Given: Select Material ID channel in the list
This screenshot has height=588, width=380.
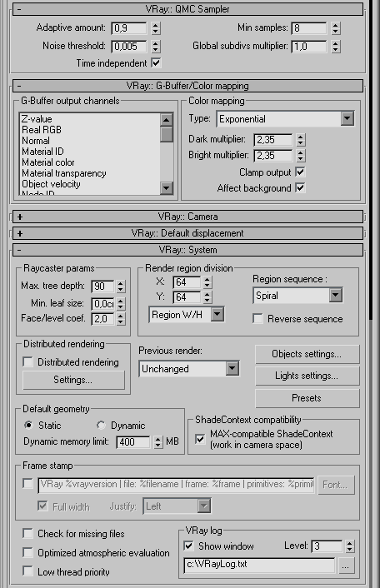Looking at the screenshot, I should point(42,152).
